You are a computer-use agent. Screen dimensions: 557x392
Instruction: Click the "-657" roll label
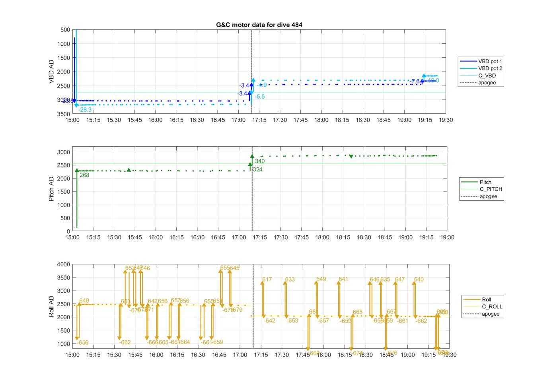[x=323, y=321]
